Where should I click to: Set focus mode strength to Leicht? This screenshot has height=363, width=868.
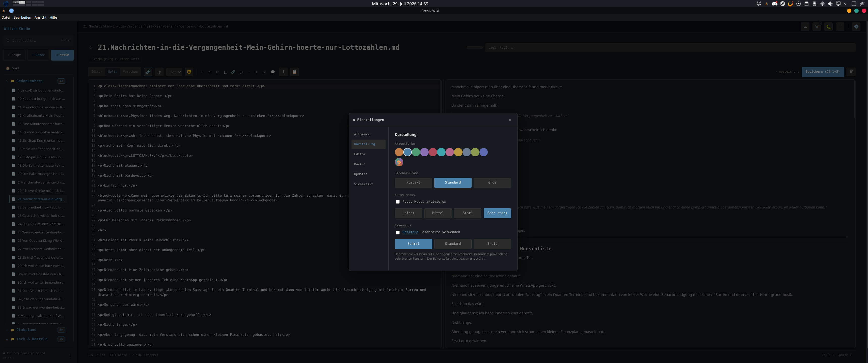[409, 213]
